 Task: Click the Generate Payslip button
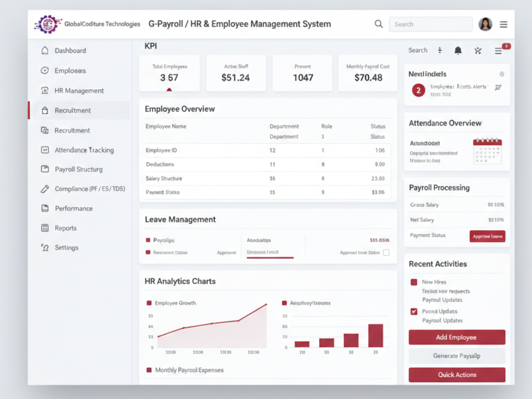click(457, 356)
